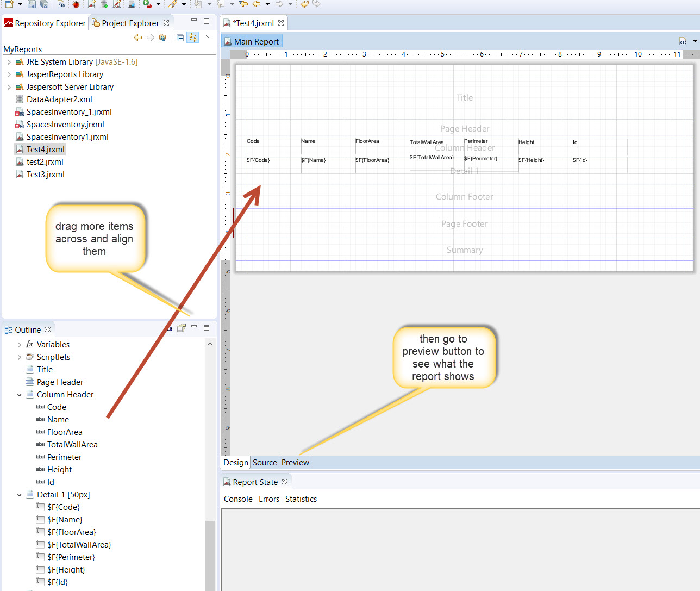Open the Project Explorer view menu arrow

tap(208, 36)
